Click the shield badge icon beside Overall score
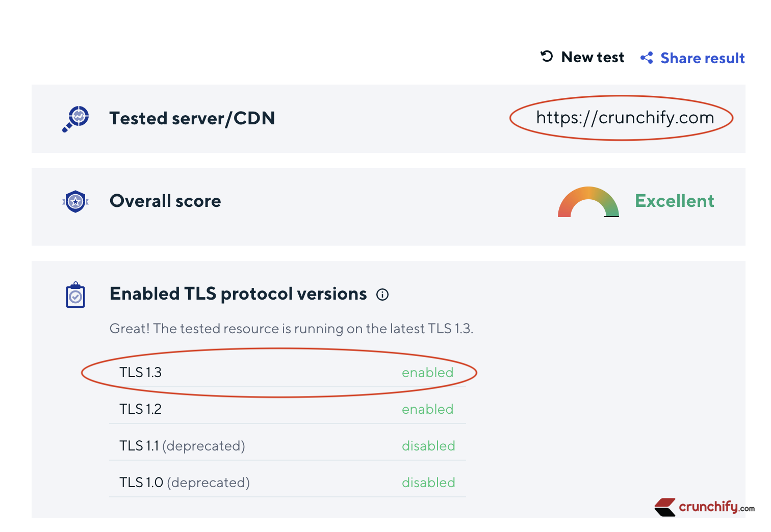The height and width of the screenshot is (532, 771). pyautogui.click(x=75, y=201)
